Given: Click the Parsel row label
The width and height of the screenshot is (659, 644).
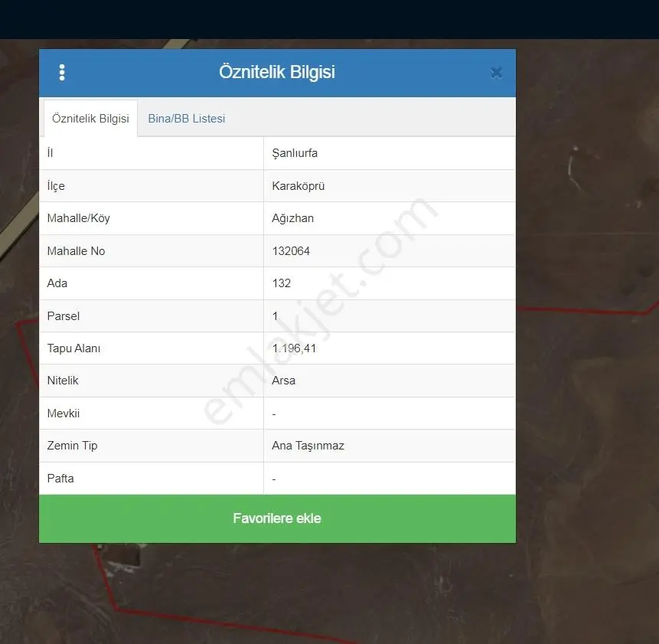Looking at the screenshot, I should (63, 316).
